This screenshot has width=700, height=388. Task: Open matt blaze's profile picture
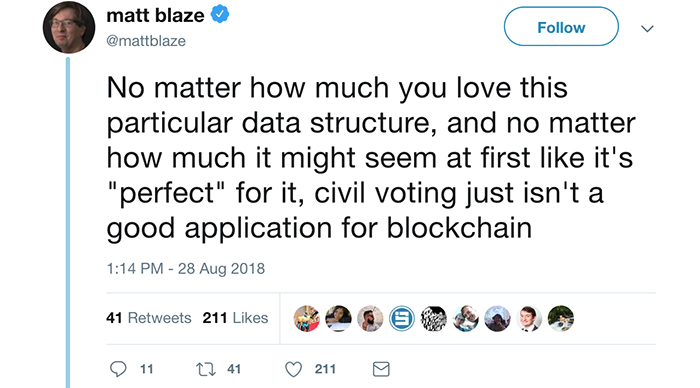point(69,27)
